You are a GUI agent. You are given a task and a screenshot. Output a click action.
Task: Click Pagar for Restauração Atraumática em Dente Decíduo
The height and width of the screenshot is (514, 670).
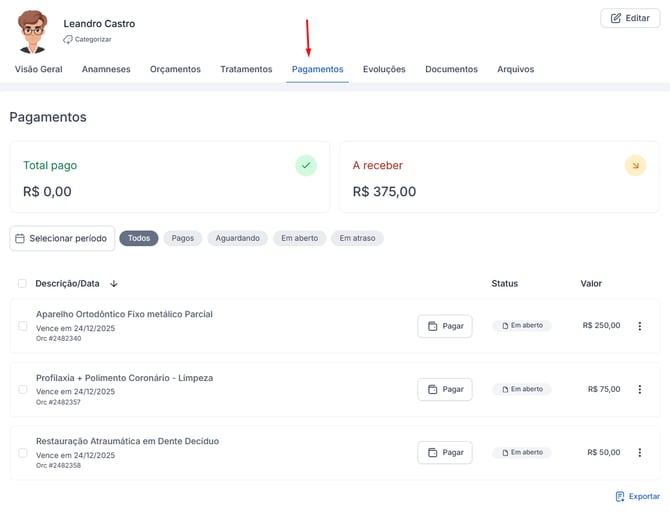(444, 452)
